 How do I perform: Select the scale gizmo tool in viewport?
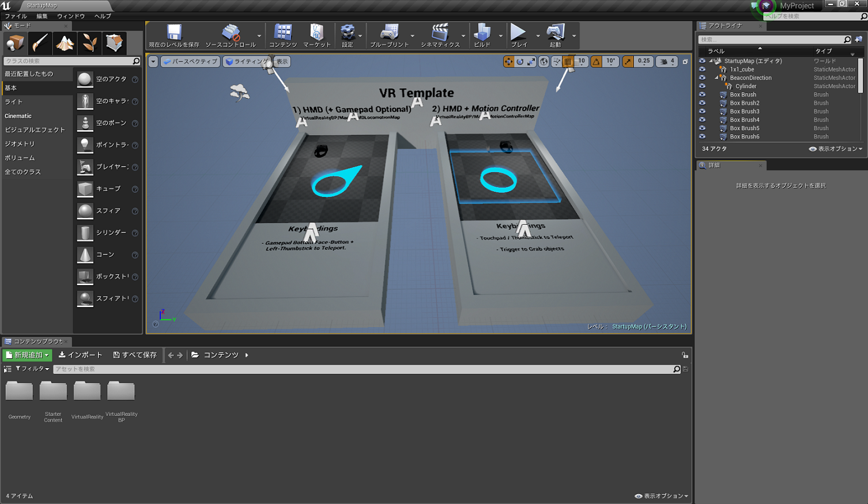click(531, 62)
